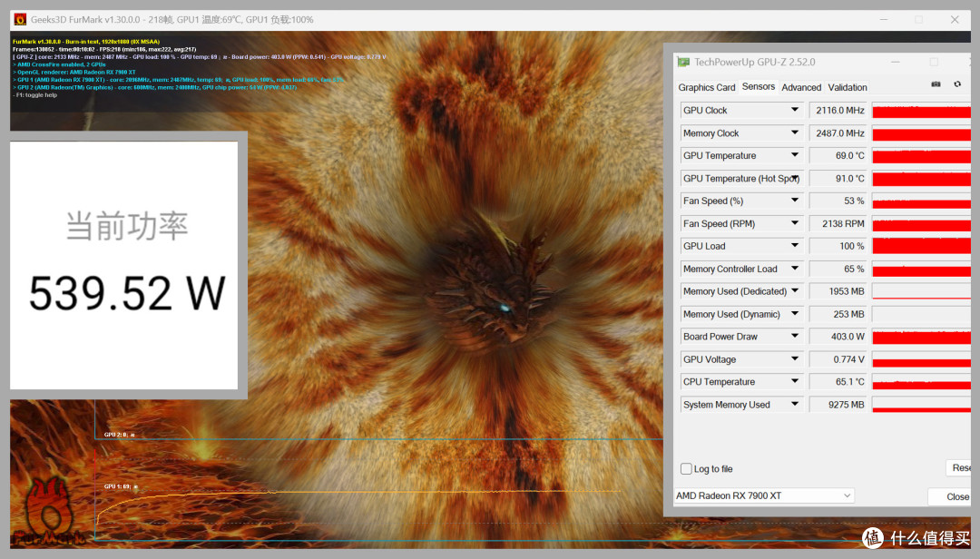The width and height of the screenshot is (980, 559).
Task: Open the GPU Voltage dropdown
Action: [x=794, y=359]
